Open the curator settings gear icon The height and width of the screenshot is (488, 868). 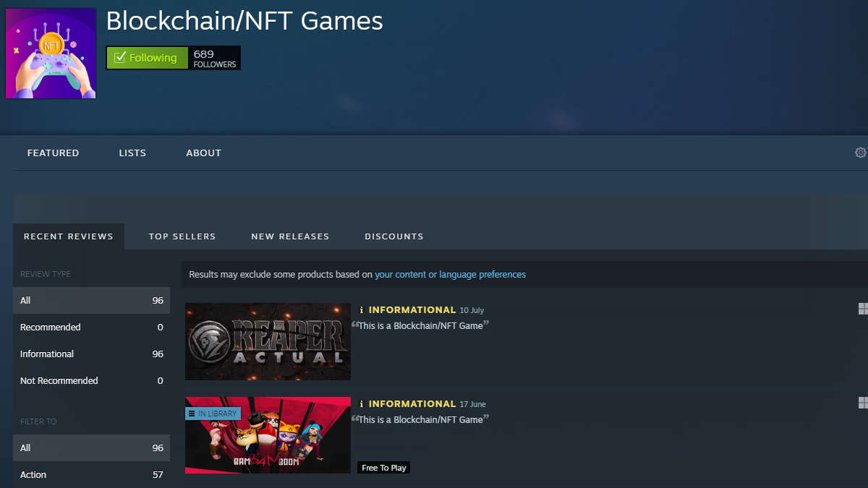(x=860, y=153)
